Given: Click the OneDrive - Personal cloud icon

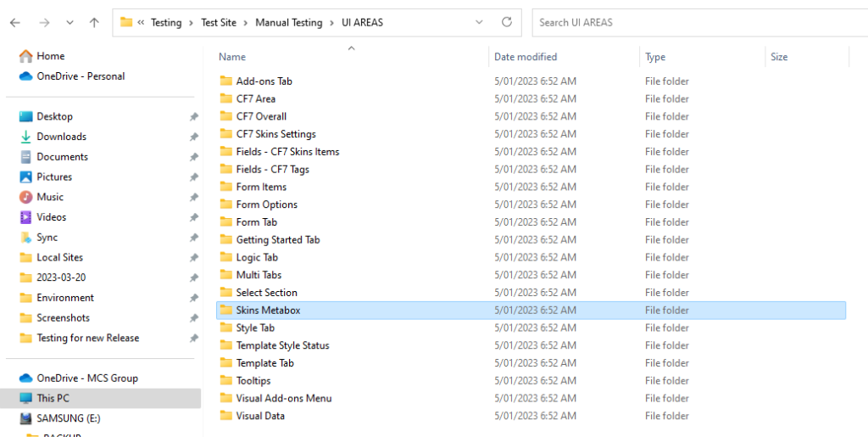Looking at the screenshot, I should [25, 76].
